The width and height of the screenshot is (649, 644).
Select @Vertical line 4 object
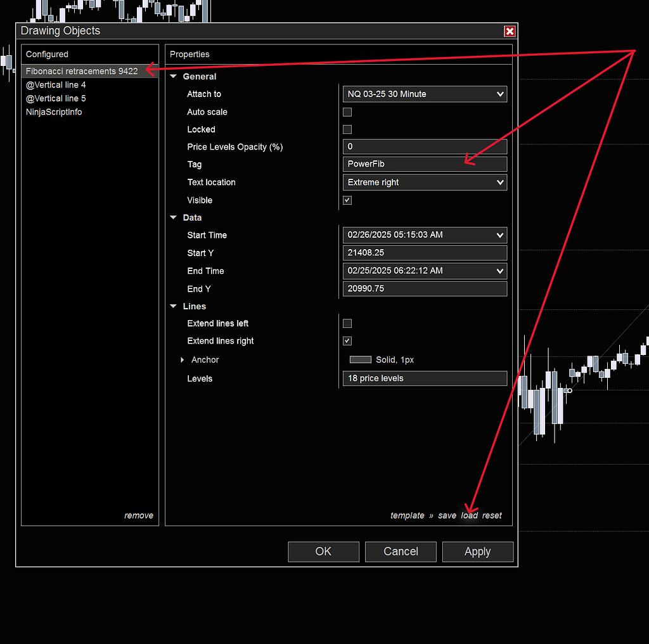[x=56, y=85]
